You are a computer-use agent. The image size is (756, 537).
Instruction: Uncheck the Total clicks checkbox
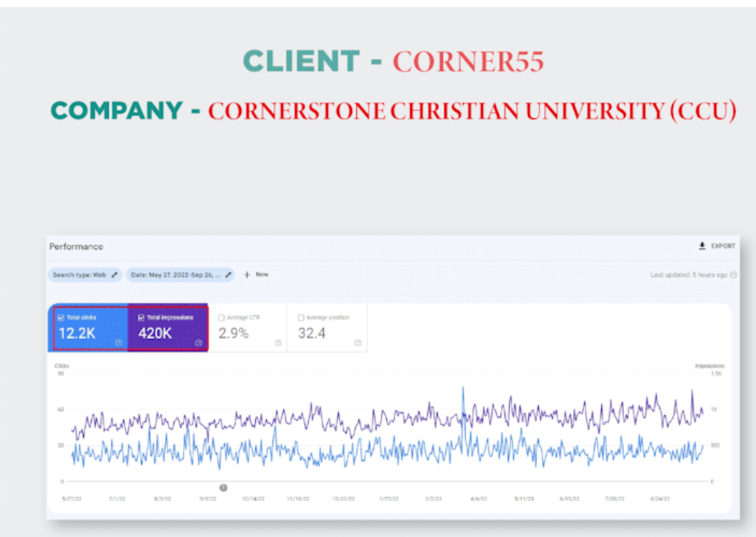61,318
